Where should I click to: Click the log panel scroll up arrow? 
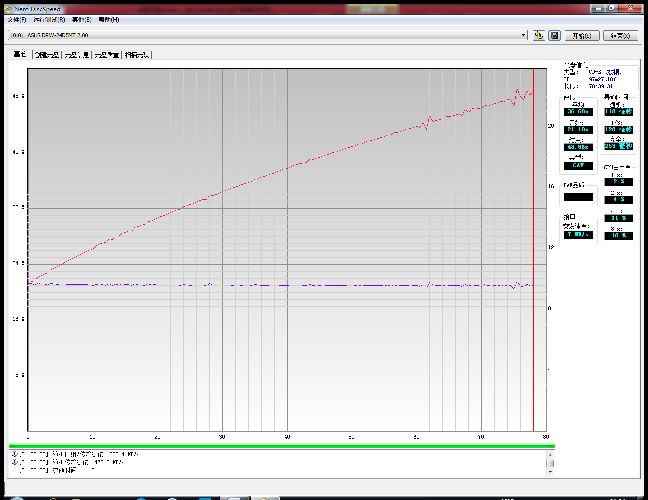pos(550,455)
